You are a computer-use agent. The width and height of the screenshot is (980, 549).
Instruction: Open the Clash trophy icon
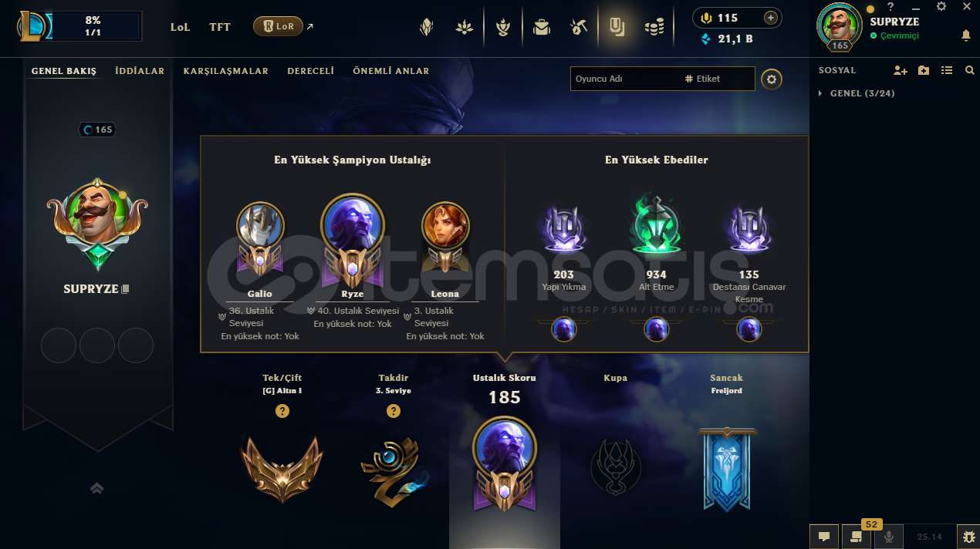coord(503,28)
